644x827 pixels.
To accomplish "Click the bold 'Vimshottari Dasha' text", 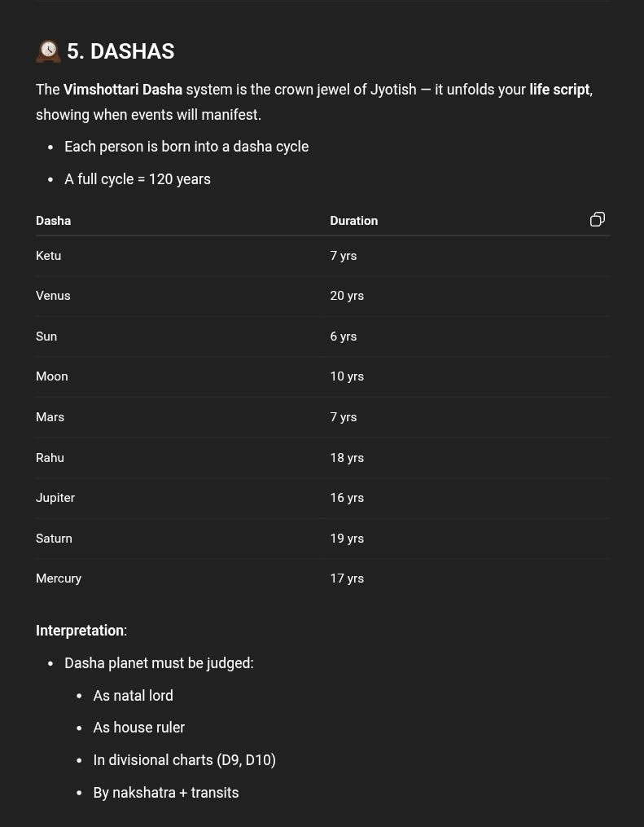I will click(123, 90).
